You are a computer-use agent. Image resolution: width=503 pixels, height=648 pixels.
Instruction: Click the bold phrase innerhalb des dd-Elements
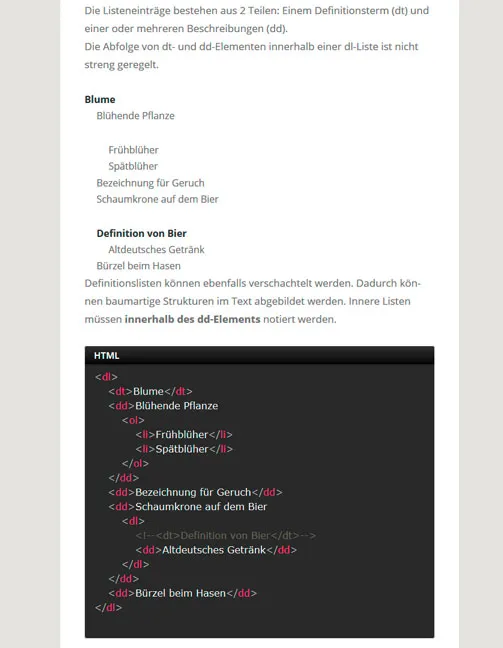tap(193, 319)
